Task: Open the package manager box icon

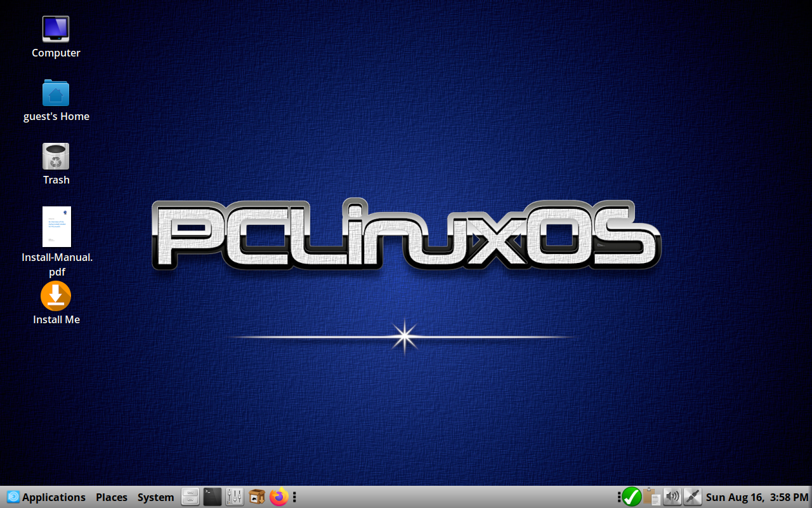Action: tap(257, 497)
